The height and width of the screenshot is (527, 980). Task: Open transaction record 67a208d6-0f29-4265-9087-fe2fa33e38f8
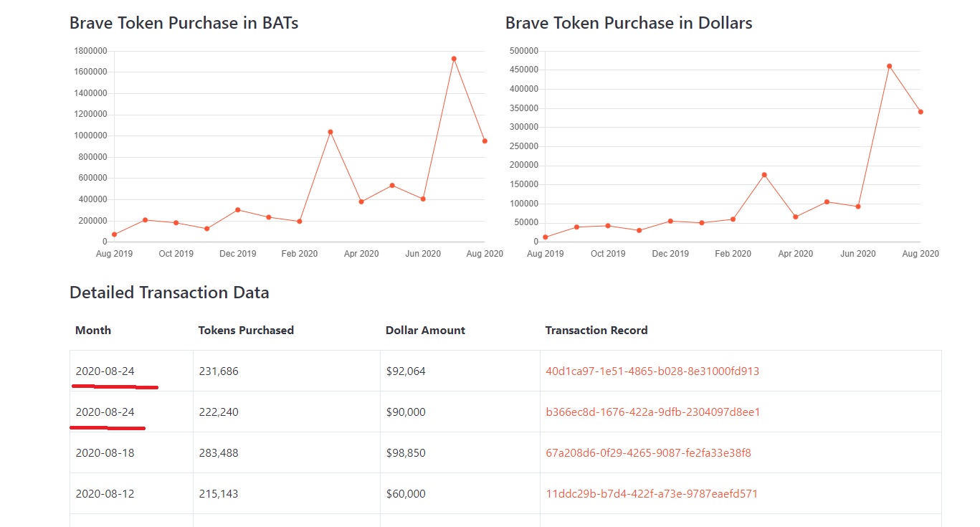648,453
